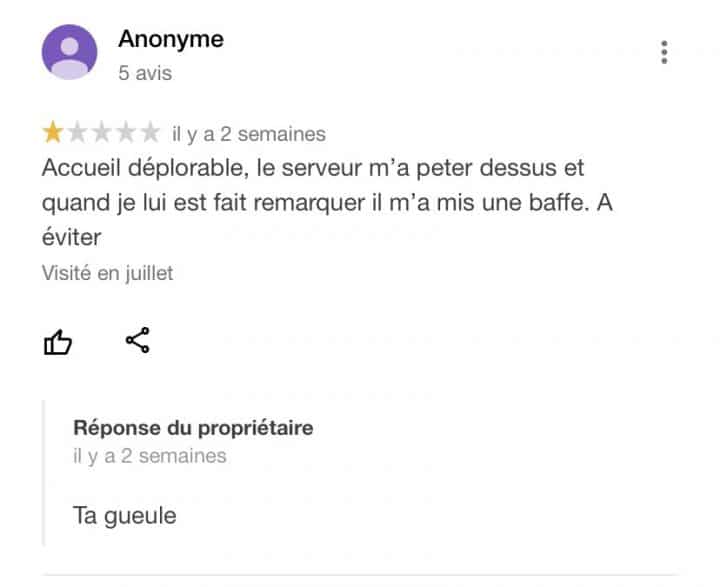The image size is (720, 587).
Task: Click the third gray rating star
Action: pos(101,133)
